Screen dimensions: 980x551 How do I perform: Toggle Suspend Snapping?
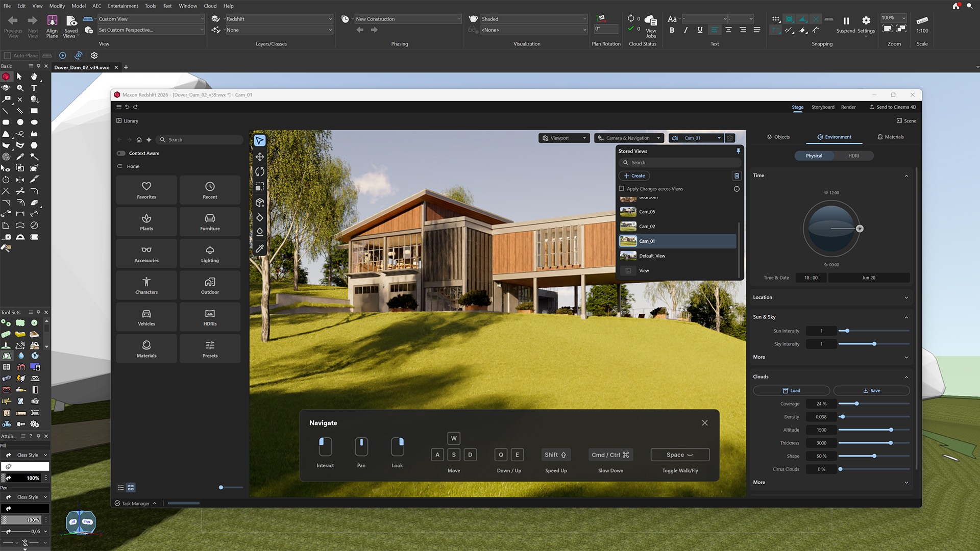pyautogui.click(x=846, y=24)
